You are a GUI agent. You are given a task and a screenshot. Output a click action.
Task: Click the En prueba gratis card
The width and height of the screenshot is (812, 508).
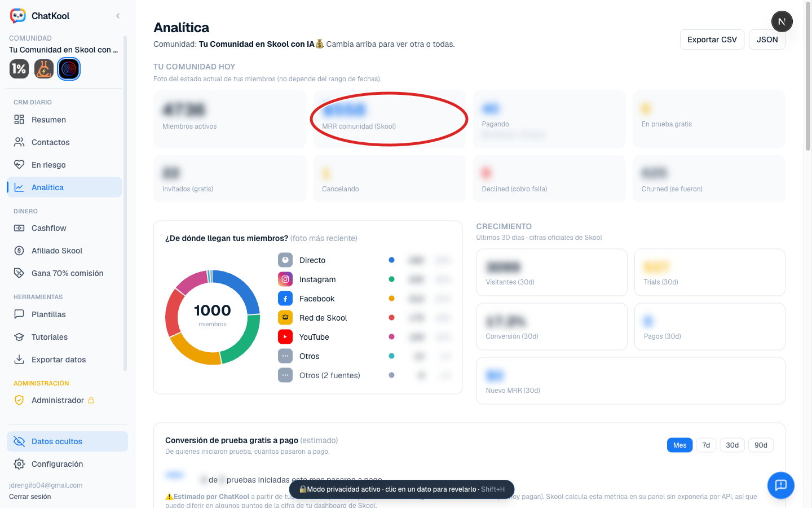[709, 119]
